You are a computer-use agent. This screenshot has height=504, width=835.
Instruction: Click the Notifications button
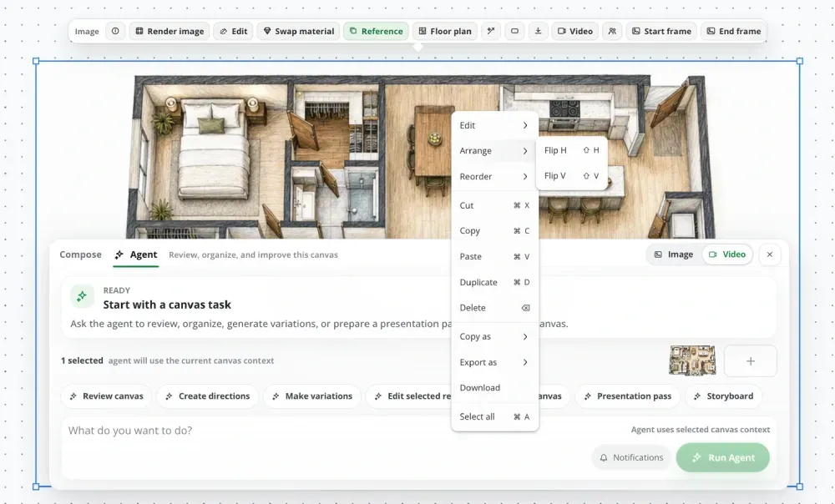tap(631, 457)
